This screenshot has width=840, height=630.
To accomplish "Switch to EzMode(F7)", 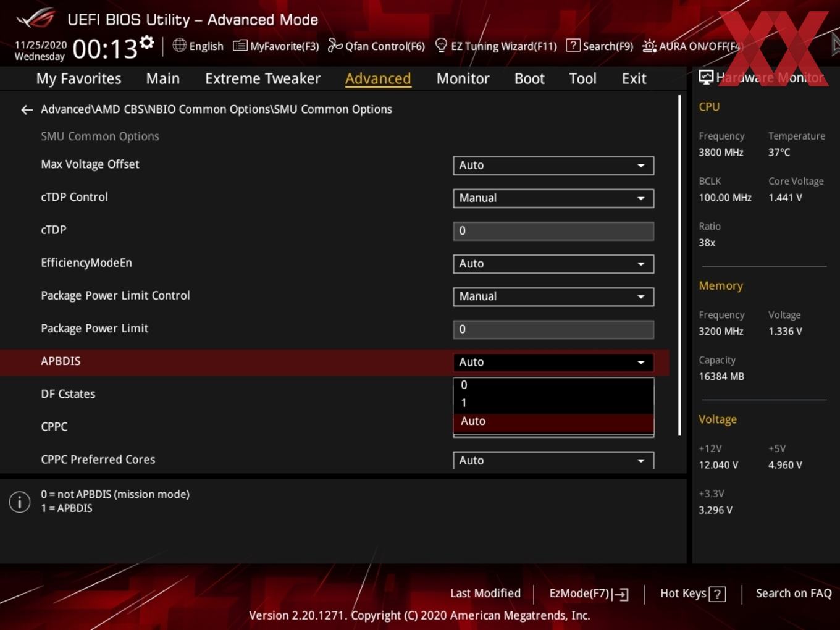I will tap(589, 594).
